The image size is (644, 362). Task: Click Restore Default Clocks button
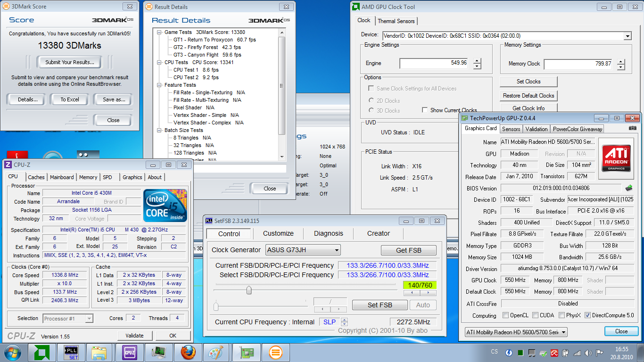click(x=528, y=96)
